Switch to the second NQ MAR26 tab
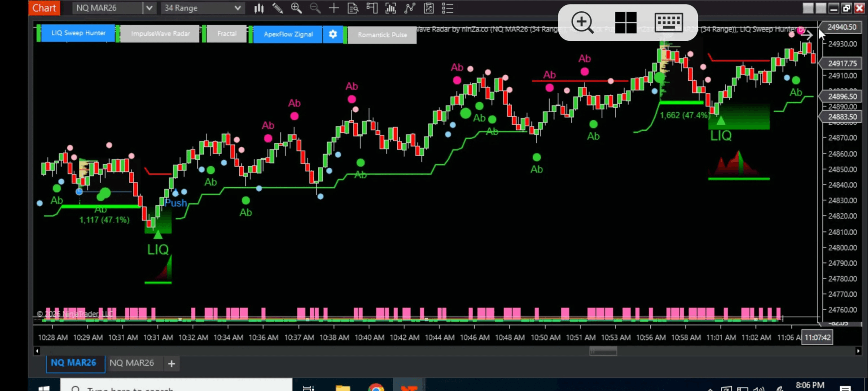The height and width of the screenshot is (391, 868). [x=132, y=363]
